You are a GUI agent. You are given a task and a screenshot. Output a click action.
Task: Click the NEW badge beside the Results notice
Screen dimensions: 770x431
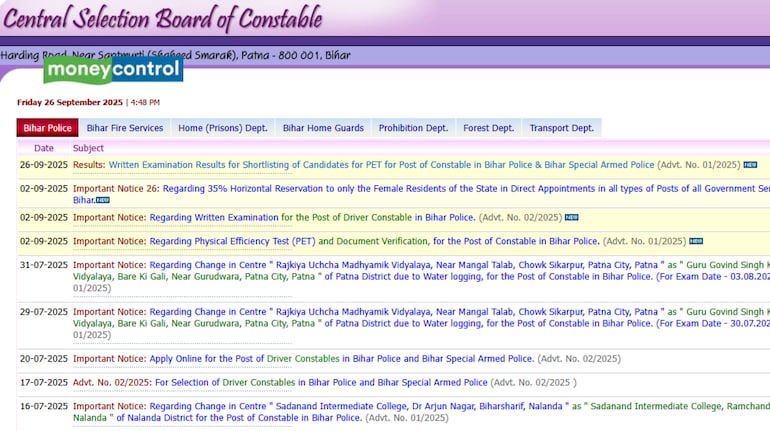click(x=749, y=165)
